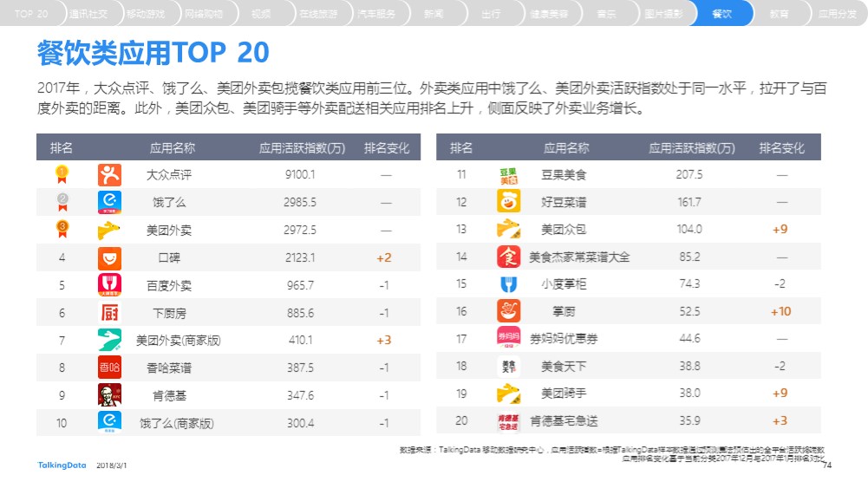Click the 35.9 value in row 20
Viewport: 868px width, 488px height.
[x=689, y=421]
